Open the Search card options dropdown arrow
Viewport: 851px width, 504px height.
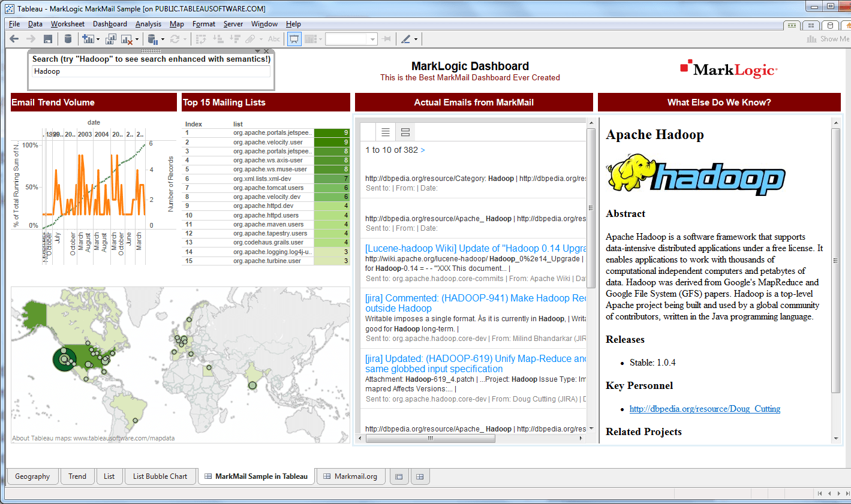[258, 52]
